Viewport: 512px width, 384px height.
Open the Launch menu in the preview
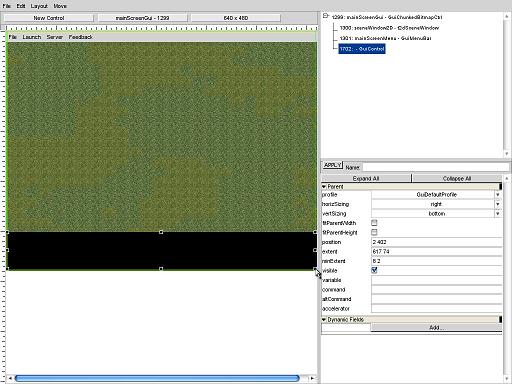(32, 37)
